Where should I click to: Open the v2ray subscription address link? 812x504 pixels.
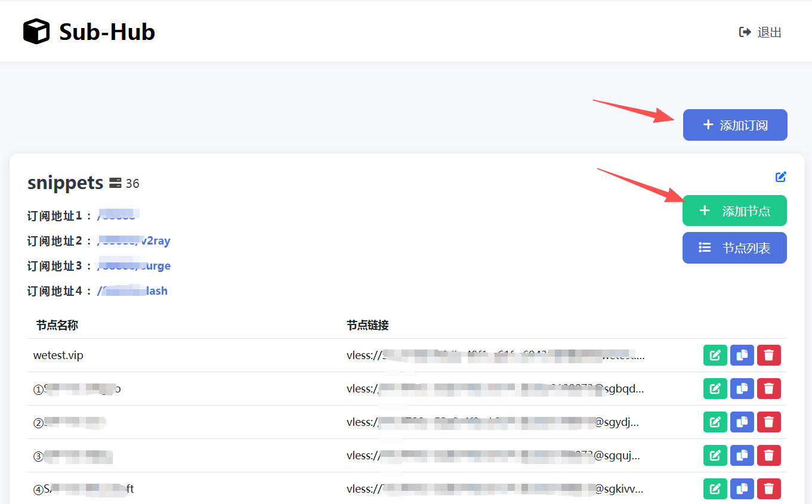tap(134, 241)
